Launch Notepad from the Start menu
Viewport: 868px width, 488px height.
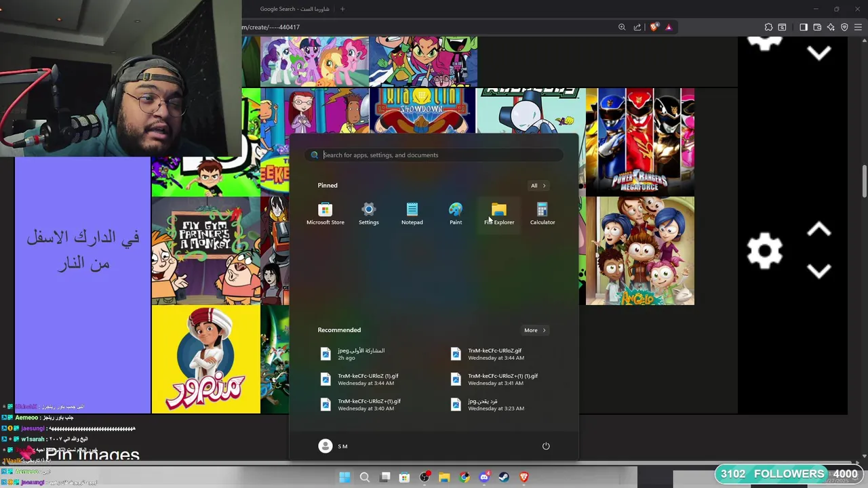click(412, 213)
